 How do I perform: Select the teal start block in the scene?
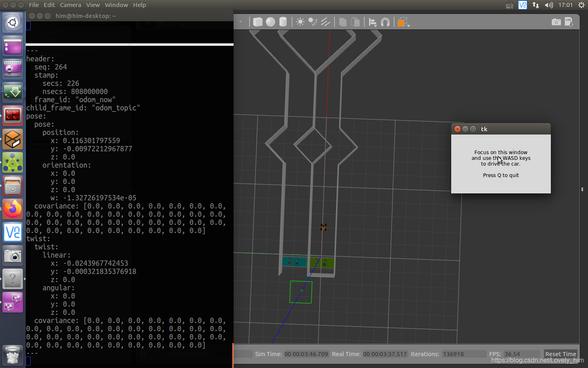(x=294, y=261)
